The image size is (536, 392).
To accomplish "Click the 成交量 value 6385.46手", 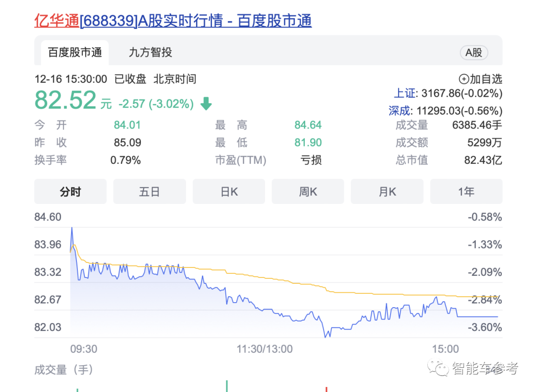I will [477, 125].
